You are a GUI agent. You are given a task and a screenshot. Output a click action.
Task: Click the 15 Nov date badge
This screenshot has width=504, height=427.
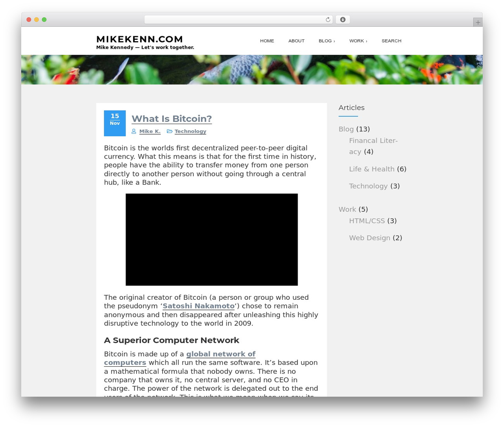tap(115, 123)
